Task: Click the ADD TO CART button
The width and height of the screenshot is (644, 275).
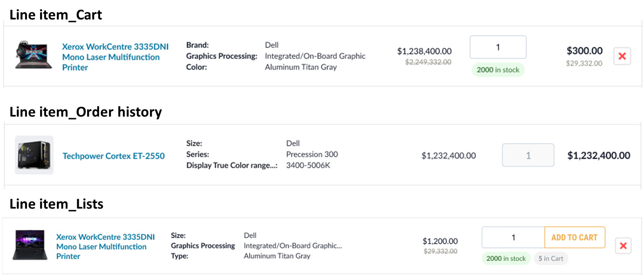Action: (x=575, y=237)
